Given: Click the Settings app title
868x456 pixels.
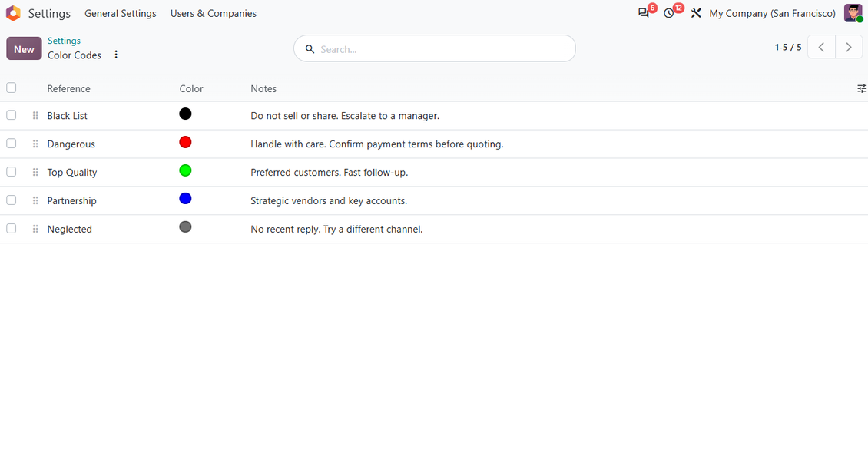Looking at the screenshot, I should coord(49,13).
